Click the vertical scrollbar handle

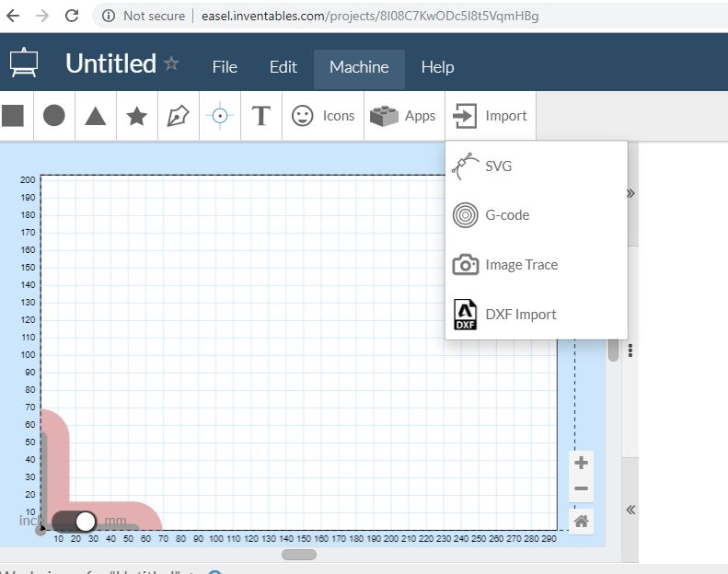click(x=613, y=350)
